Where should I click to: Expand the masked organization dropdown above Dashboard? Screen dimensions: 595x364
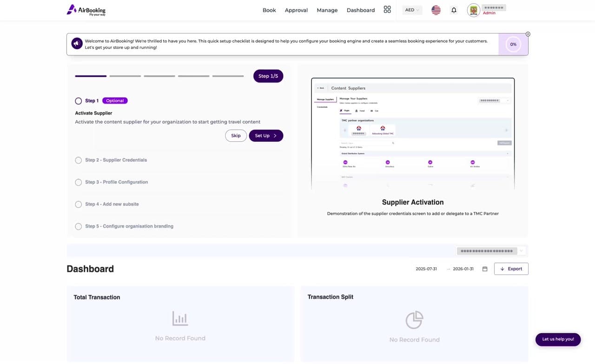(x=491, y=251)
